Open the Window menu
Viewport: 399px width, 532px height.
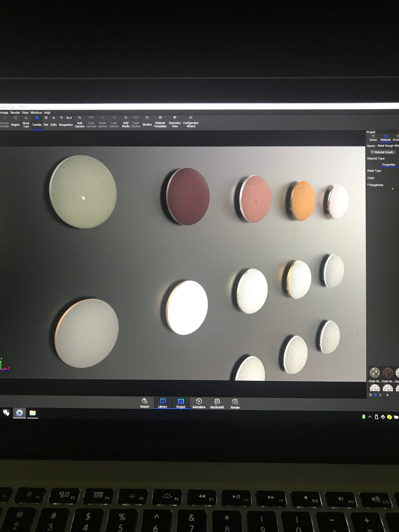(x=36, y=113)
